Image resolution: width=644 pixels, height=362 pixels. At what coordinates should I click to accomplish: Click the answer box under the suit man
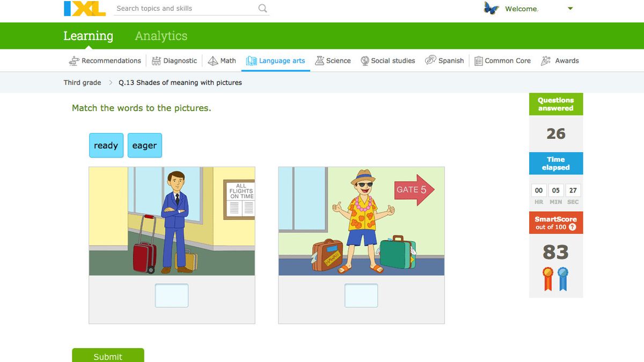[x=171, y=295]
